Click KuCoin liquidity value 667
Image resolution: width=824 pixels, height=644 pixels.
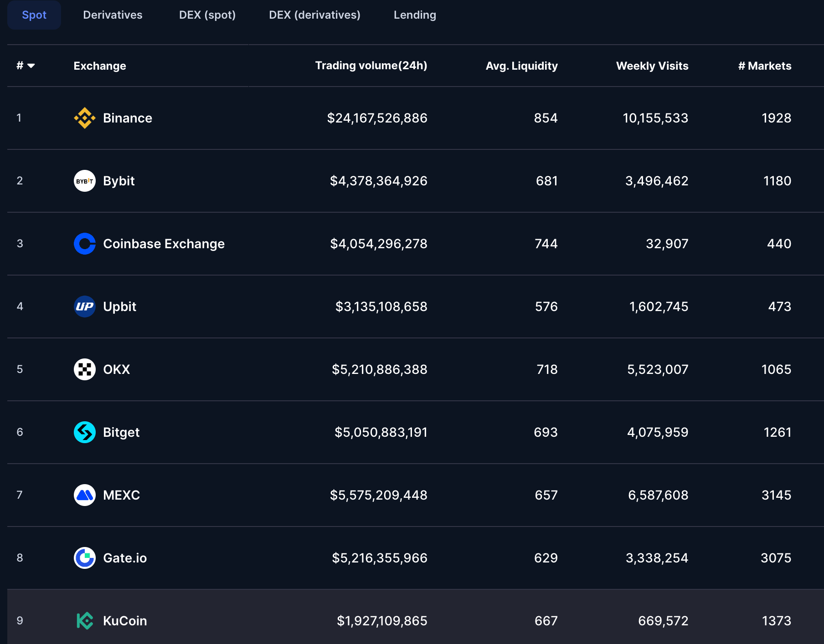click(x=546, y=621)
